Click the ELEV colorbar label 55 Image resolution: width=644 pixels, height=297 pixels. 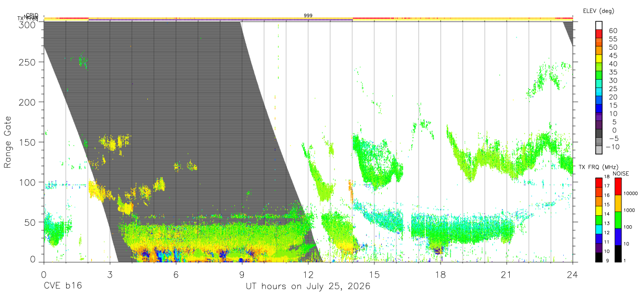(613, 39)
